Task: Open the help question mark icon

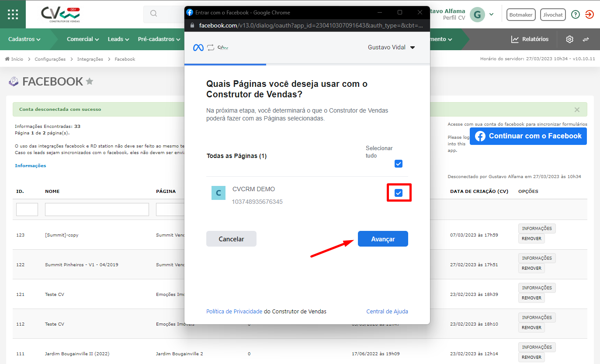Action: click(576, 14)
